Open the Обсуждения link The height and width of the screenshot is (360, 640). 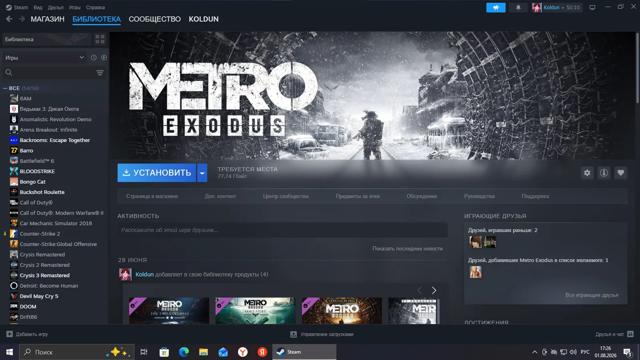(x=422, y=196)
